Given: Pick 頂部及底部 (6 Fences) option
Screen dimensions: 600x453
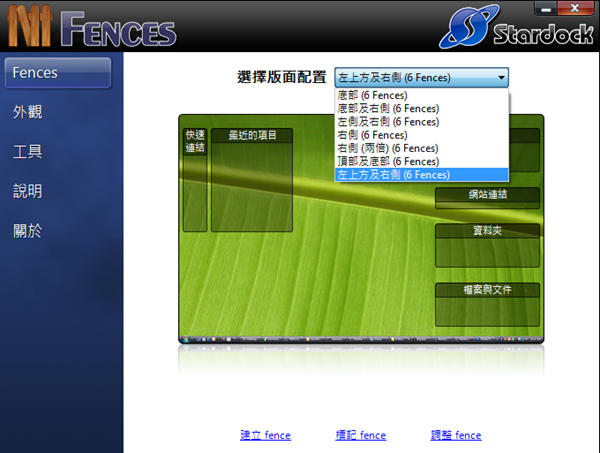Looking at the screenshot, I should point(421,161).
